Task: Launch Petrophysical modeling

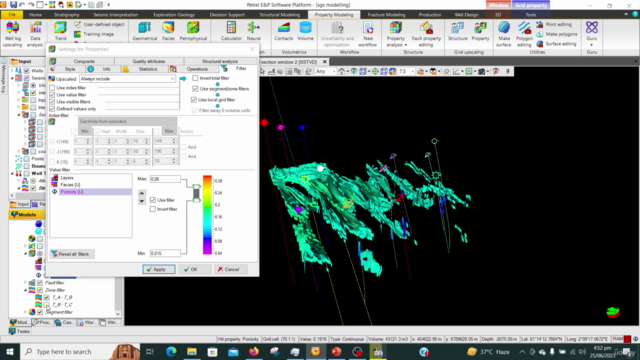Action: 193,31
